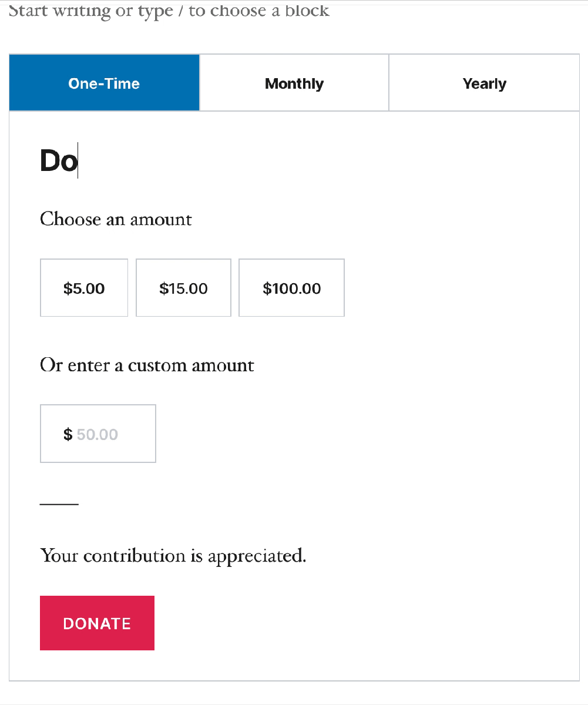Place cursor in the "Do" heading

tap(58, 161)
